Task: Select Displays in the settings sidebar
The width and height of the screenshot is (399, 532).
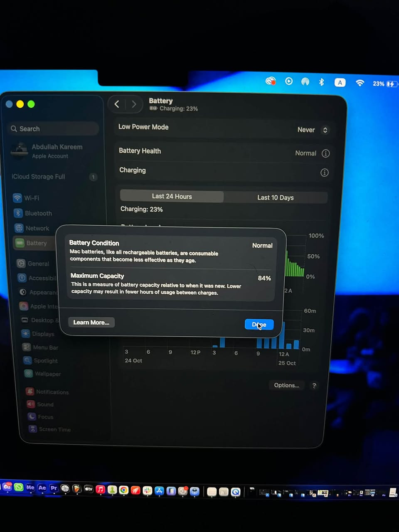Action: coord(38,334)
